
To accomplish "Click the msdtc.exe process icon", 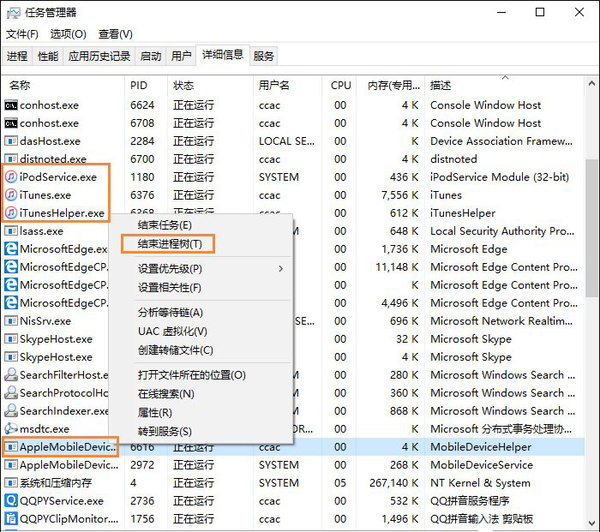I will [x=11, y=429].
